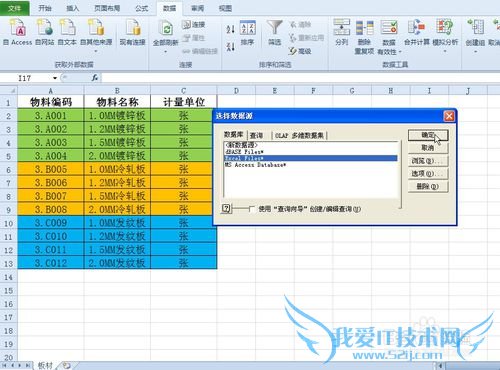Switch to Page Layout (页面布局) tab

tap(107, 8)
